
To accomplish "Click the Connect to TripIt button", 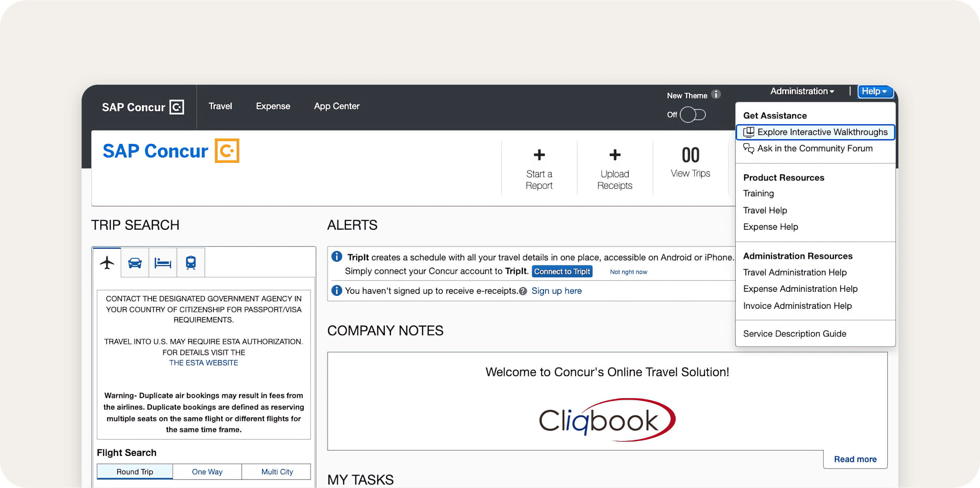I will click(x=562, y=271).
